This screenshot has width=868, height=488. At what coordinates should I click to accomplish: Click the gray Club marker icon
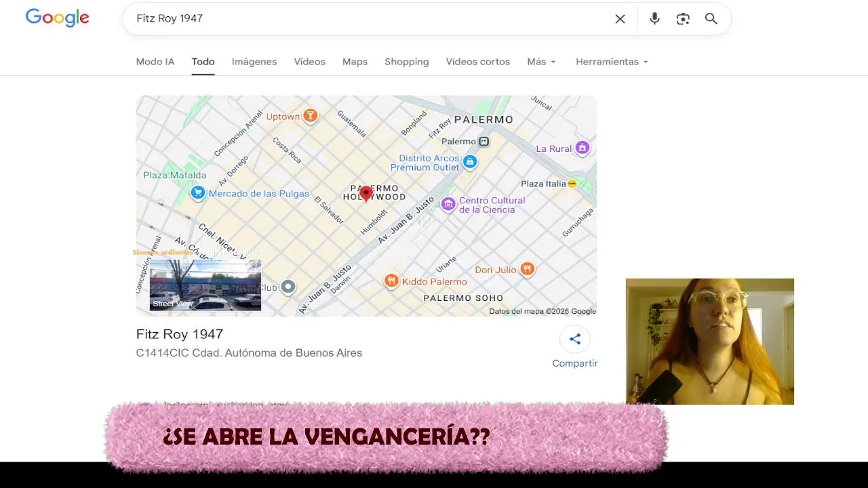click(288, 287)
